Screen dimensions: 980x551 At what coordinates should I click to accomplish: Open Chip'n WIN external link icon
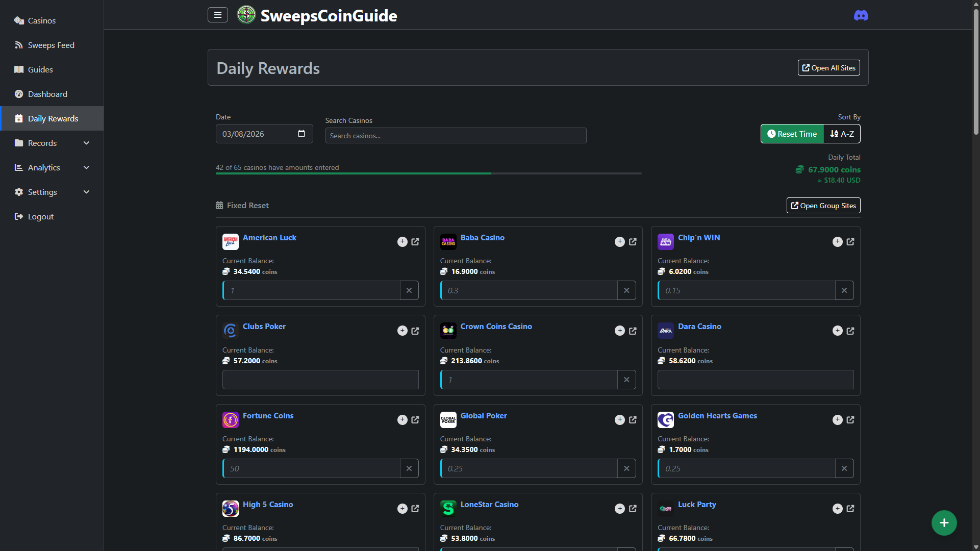pos(850,242)
